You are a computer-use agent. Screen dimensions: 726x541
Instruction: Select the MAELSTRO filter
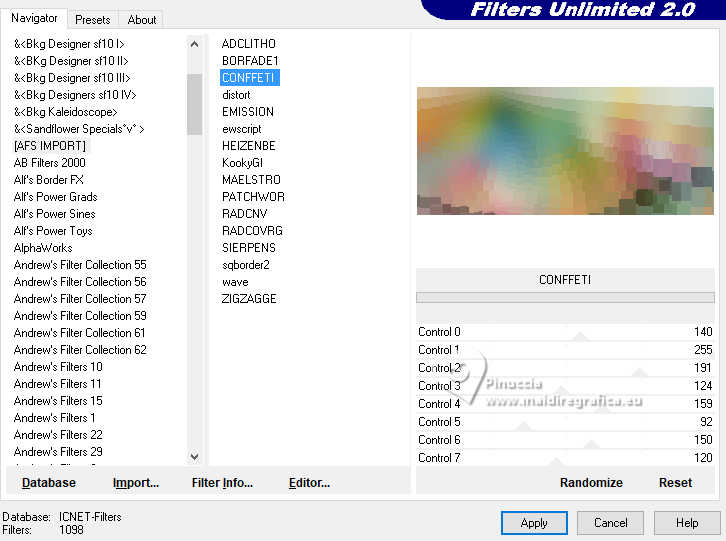(x=251, y=180)
